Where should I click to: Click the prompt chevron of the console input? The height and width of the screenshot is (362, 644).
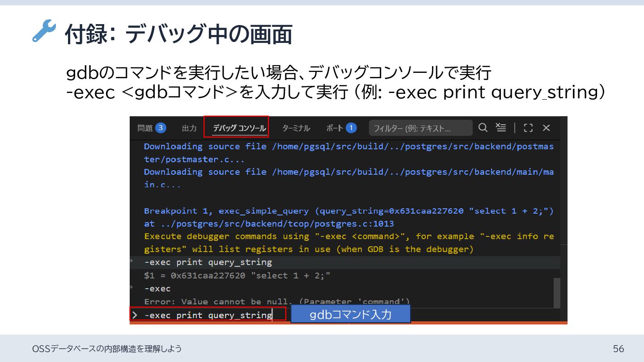coord(135,315)
